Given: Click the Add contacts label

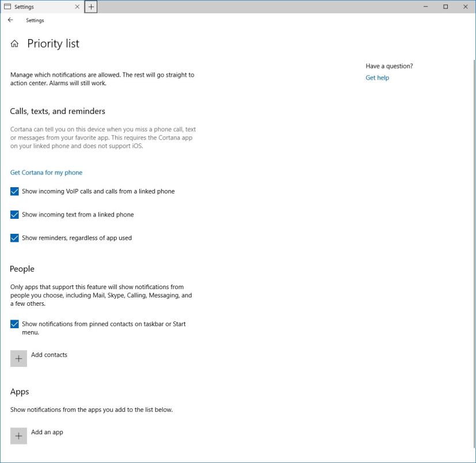Looking at the screenshot, I should pos(49,355).
